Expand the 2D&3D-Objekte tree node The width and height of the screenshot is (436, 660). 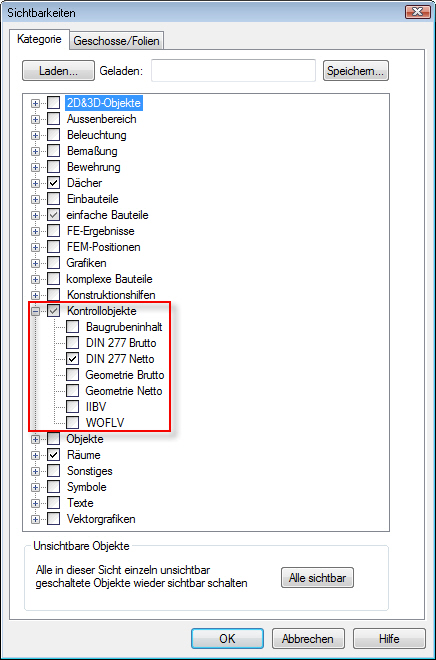pyautogui.click(x=35, y=103)
